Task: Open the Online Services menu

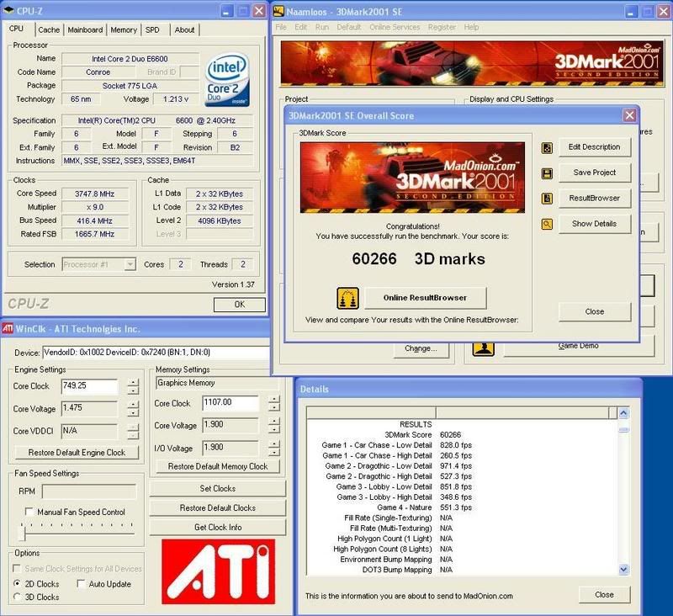Action: coord(395,27)
